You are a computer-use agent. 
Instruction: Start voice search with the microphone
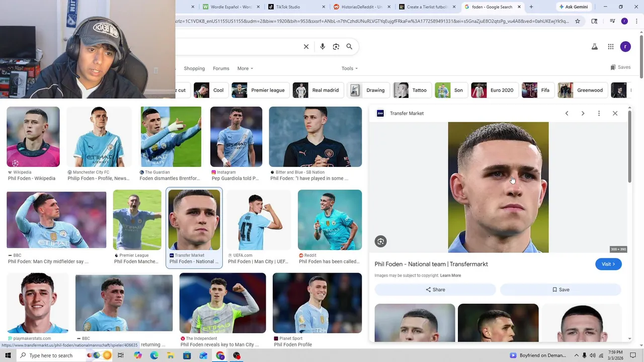(x=323, y=47)
